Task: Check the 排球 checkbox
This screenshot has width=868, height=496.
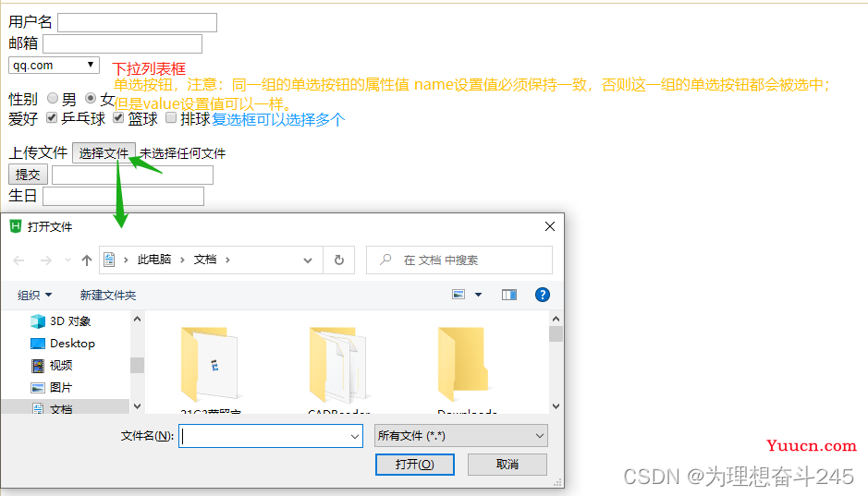Action: [171, 117]
